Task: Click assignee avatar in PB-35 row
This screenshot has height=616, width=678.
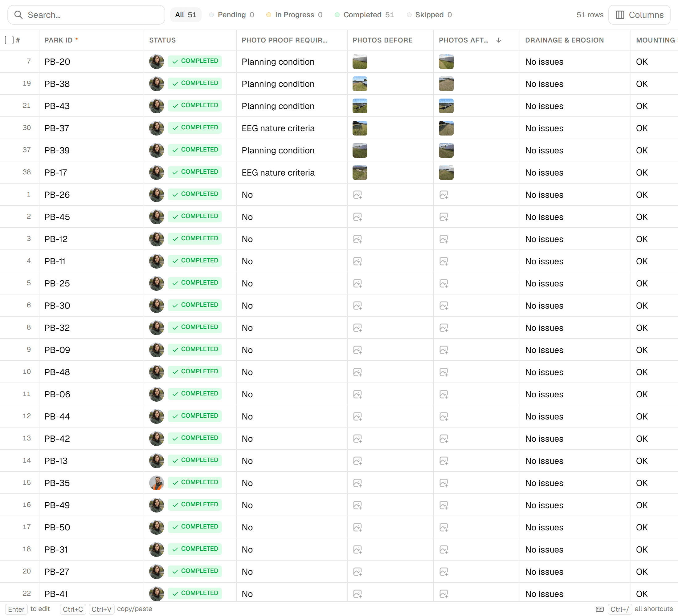Action: tap(157, 483)
